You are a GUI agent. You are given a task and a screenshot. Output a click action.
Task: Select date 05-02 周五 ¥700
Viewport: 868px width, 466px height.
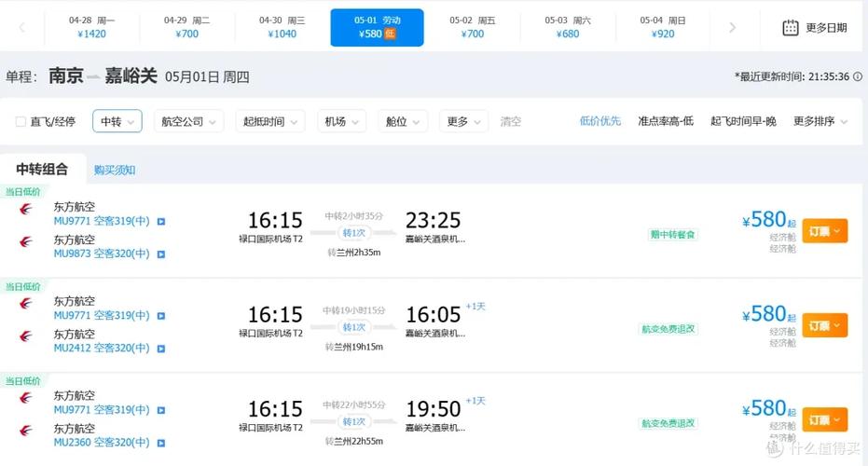click(472, 27)
